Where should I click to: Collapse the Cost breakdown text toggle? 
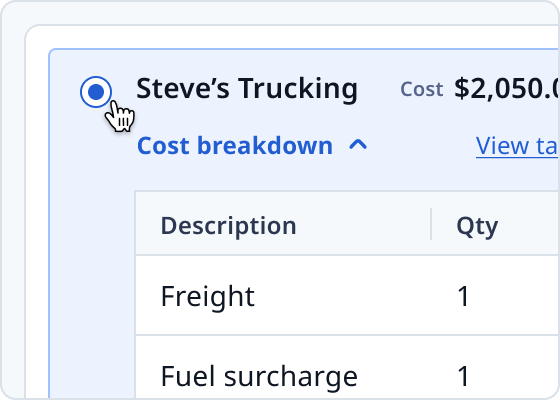click(x=235, y=146)
